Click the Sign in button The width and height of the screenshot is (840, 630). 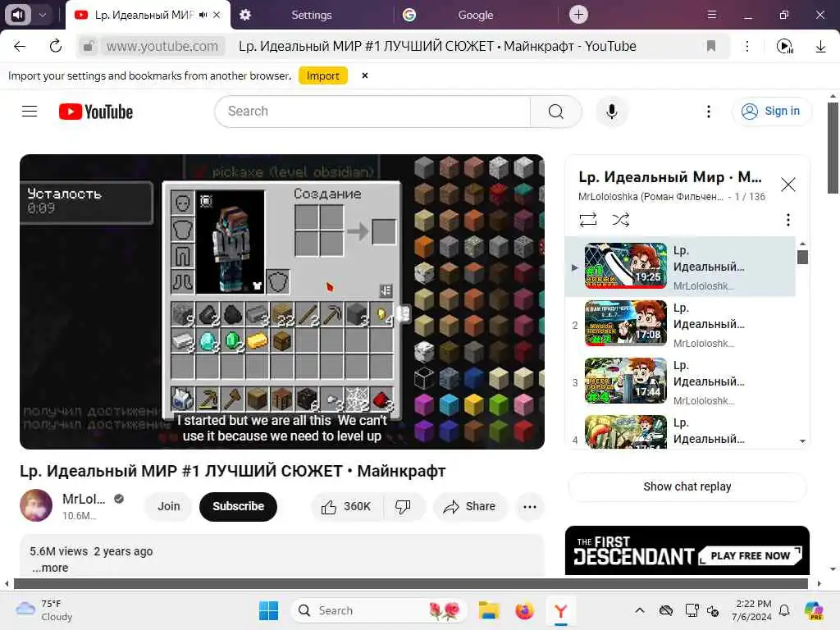click(771, 111)
